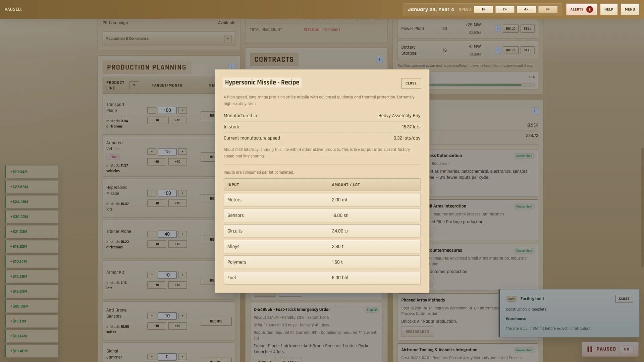This screenshot has width=644, height=362.
Task: Expand the Reputation & Compliance section
Action: point(228,39)
